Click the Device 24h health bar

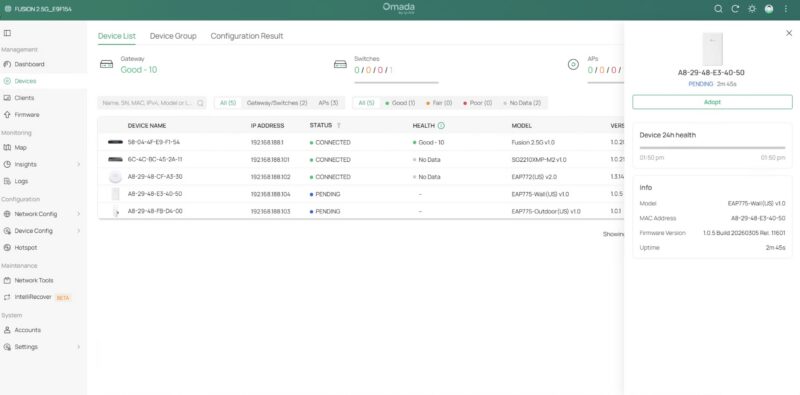pyautogui.click(x=712, y=147)
